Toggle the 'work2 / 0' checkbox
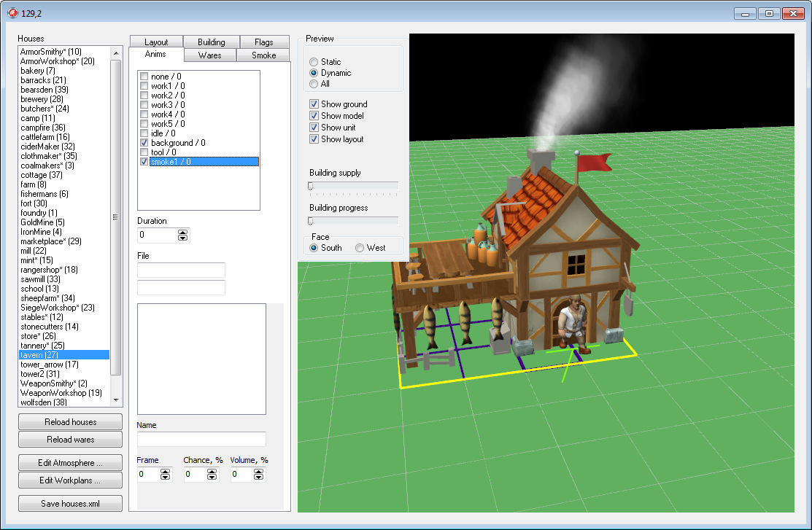 tap(144, 96)
